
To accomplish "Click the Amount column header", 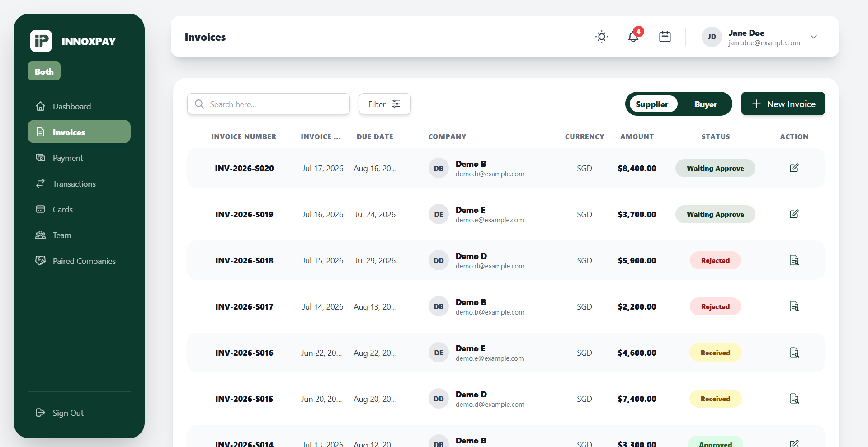I will [x=637, y=136].
